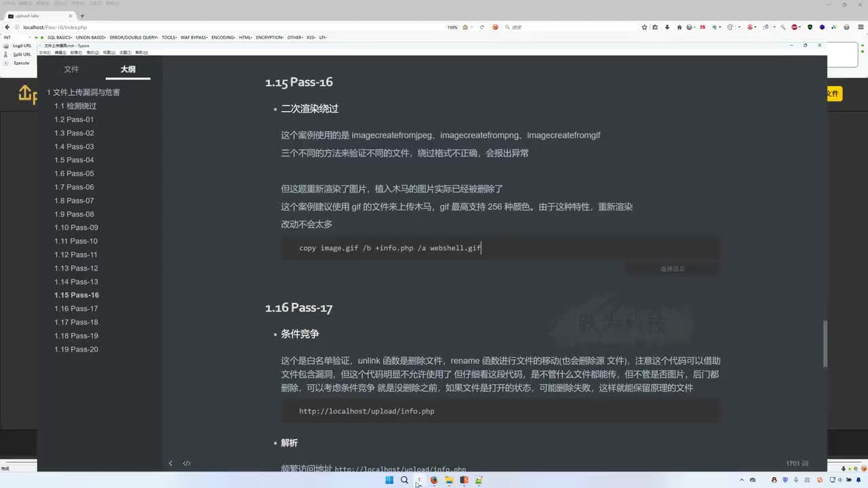Open Firefox from the taskbar
Screen dimensions: 868x488
point(434,480)
